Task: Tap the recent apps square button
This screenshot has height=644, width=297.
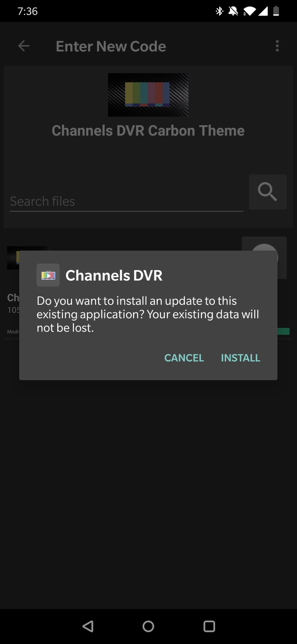Action: (x=209, y=626)
